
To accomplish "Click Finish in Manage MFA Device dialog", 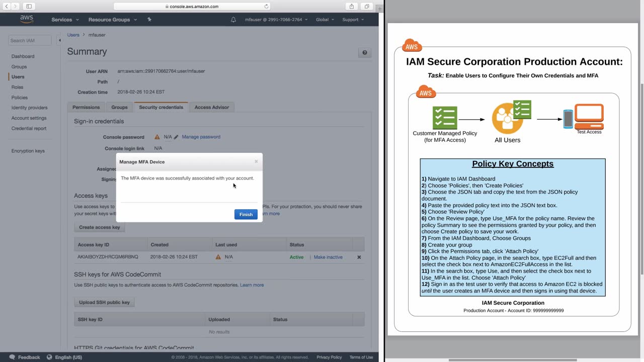I will (x=246, y=215).
